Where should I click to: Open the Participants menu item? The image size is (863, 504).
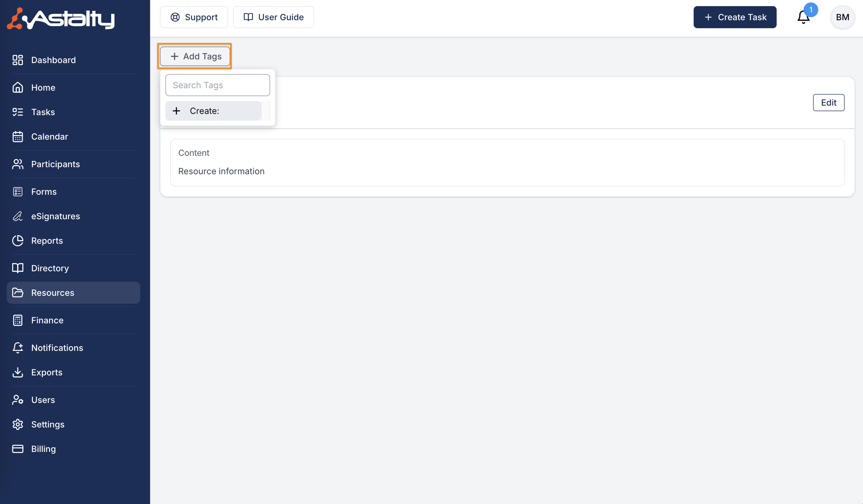(55, 164)
